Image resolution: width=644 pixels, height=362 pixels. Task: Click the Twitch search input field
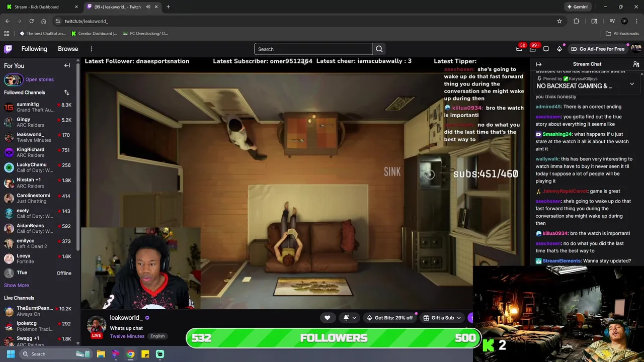tap(313, 49)
